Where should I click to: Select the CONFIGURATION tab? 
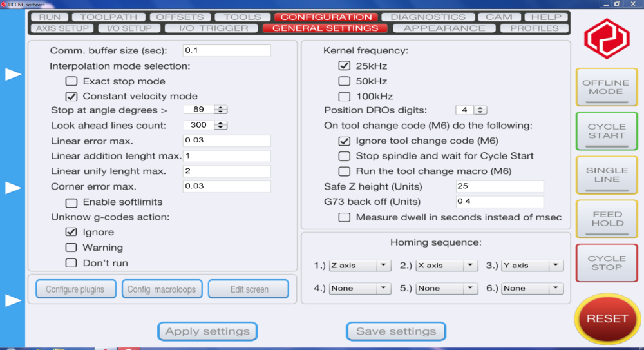(x=327, y=17)
